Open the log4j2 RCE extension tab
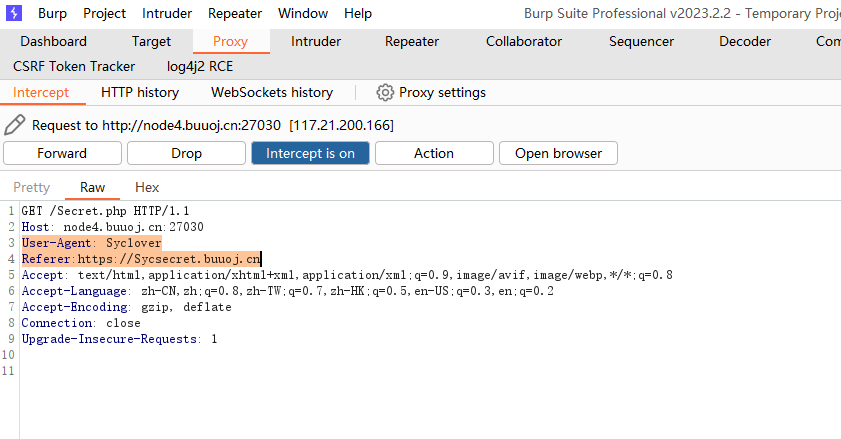 200,67
